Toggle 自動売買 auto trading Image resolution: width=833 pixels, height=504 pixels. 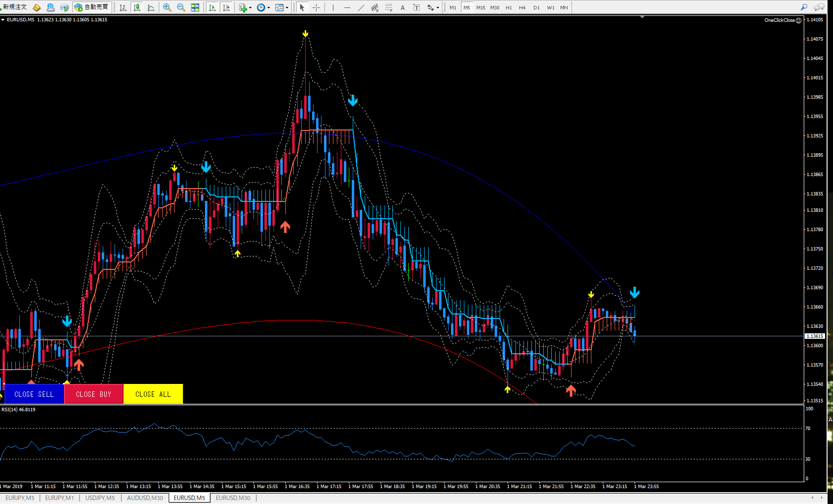(x=91, y=7)
